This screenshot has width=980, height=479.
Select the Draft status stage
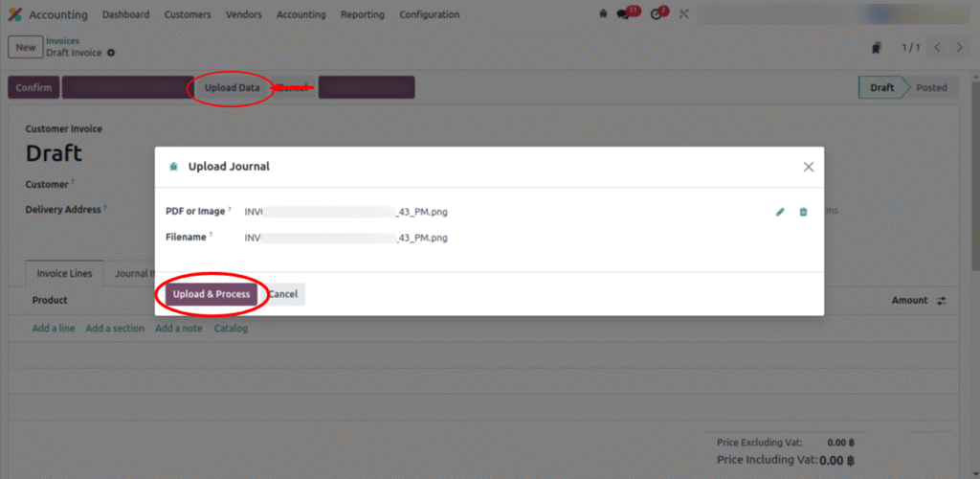click(x=881, y=87)
